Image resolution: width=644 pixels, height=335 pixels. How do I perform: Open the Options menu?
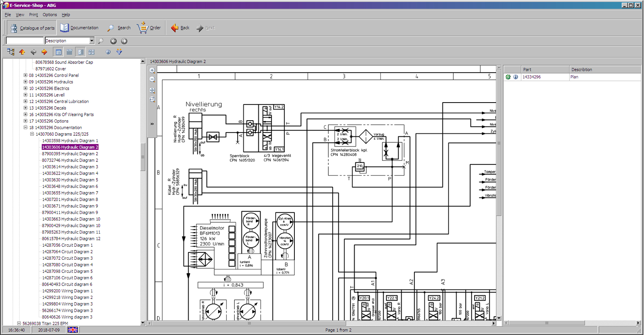point(49,15)
